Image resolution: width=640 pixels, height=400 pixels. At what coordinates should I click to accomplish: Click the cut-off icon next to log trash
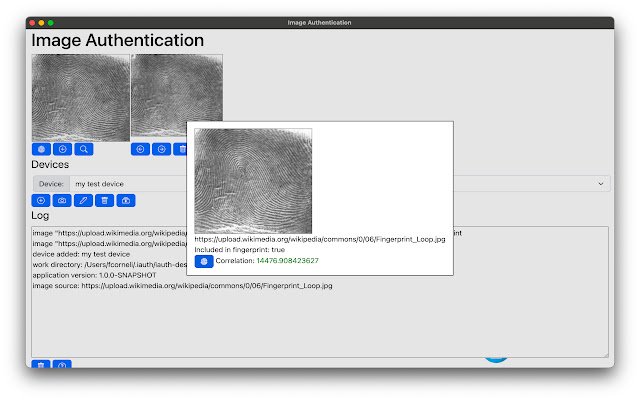[x=62, y=364]
